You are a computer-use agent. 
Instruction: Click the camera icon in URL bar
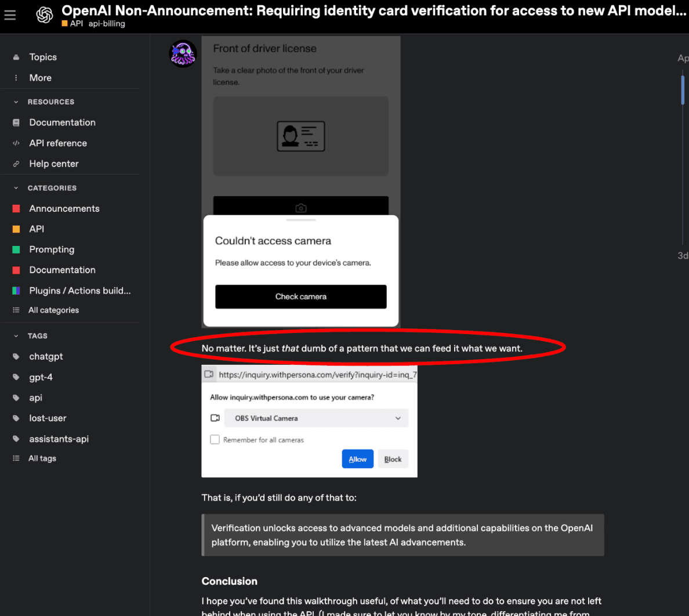click(209, 374)
